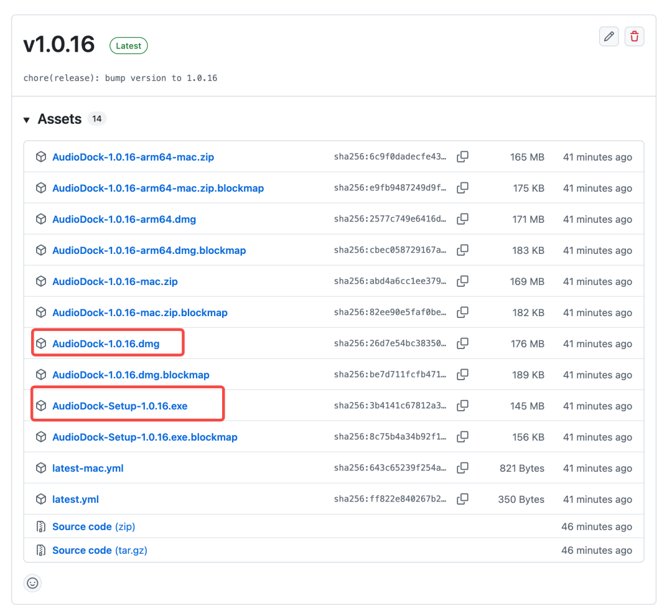This screenshot has height=616, width=672.
Task: Download AudioDock-1.0.16-arm64.dmg.blockmap
Action: (x=149, y=250)
